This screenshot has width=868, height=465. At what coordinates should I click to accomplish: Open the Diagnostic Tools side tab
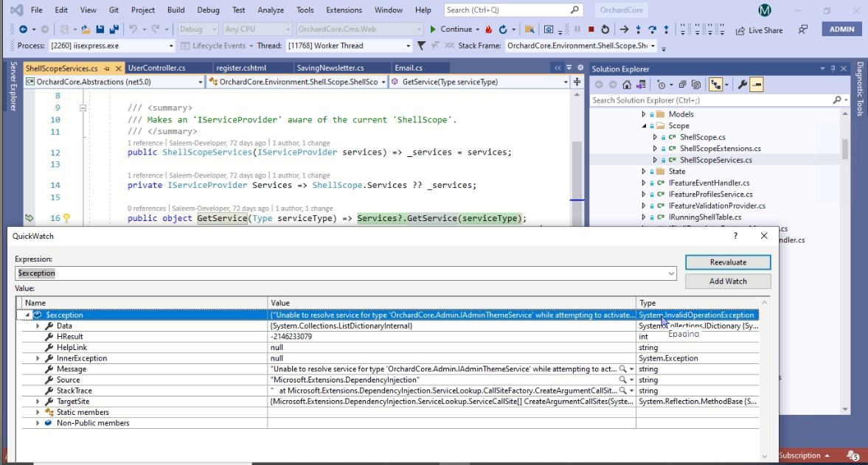pos(860,88)
